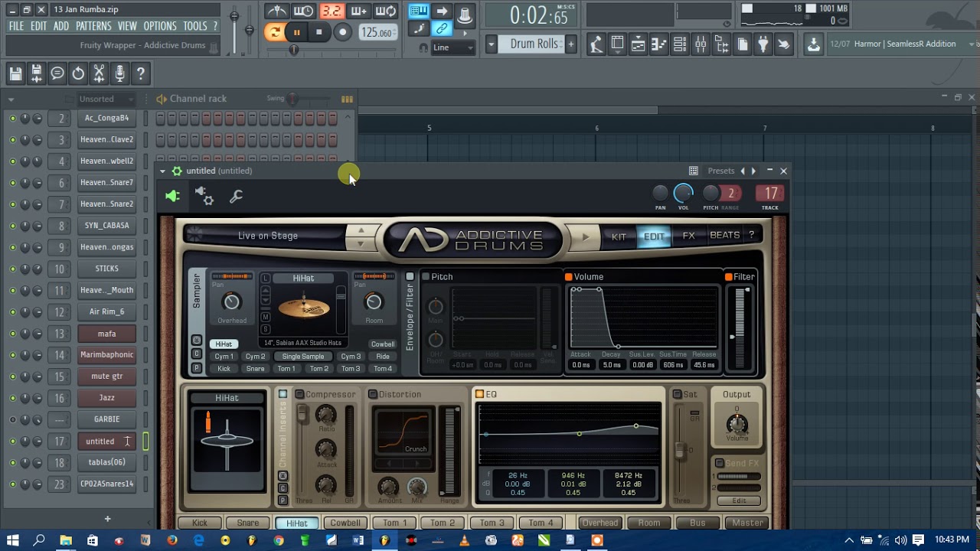Click the channel rack graph editor icon

(x=347, y=99)
